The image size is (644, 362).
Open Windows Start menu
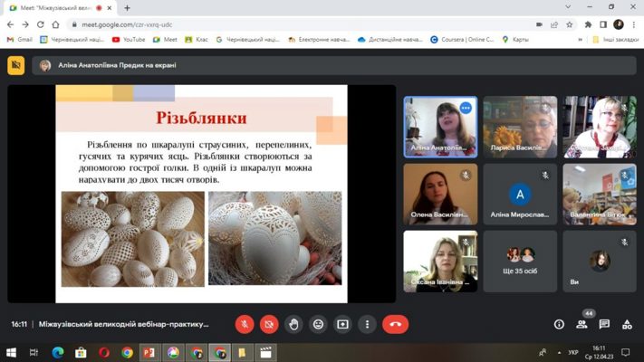click(11, 353)
